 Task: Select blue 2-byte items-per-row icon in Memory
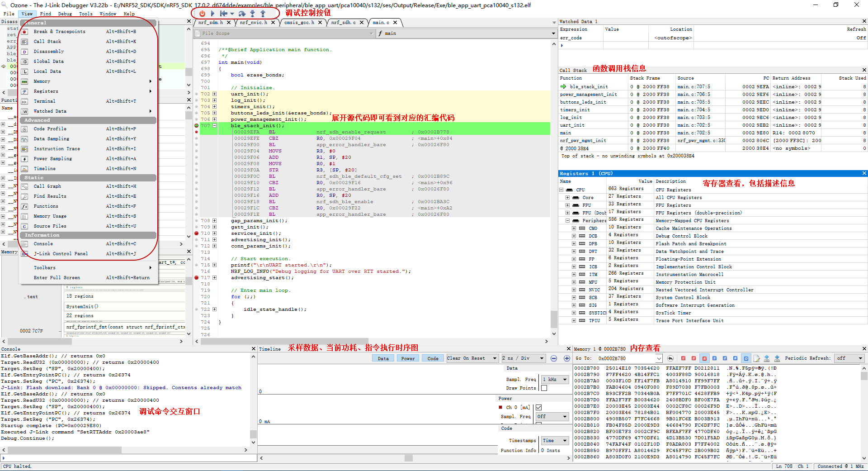[x=725, y=358]
